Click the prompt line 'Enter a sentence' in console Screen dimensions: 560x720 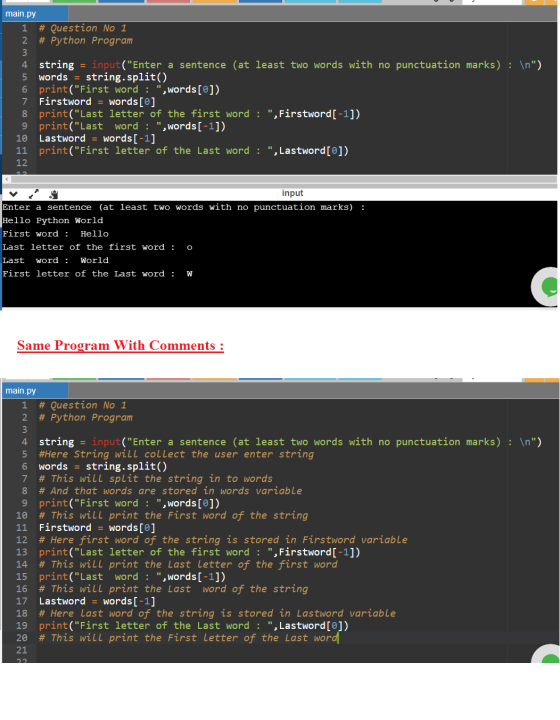(x=184, y=207)
